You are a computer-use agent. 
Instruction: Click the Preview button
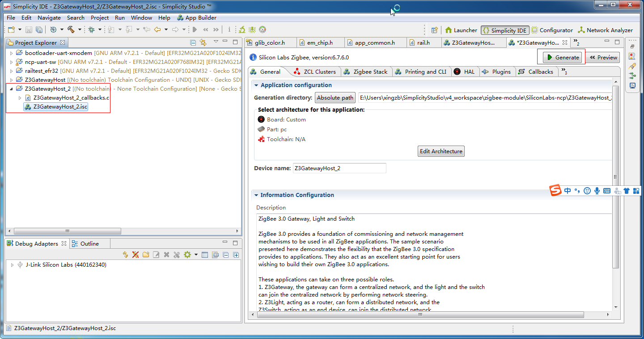coord(603,57)
